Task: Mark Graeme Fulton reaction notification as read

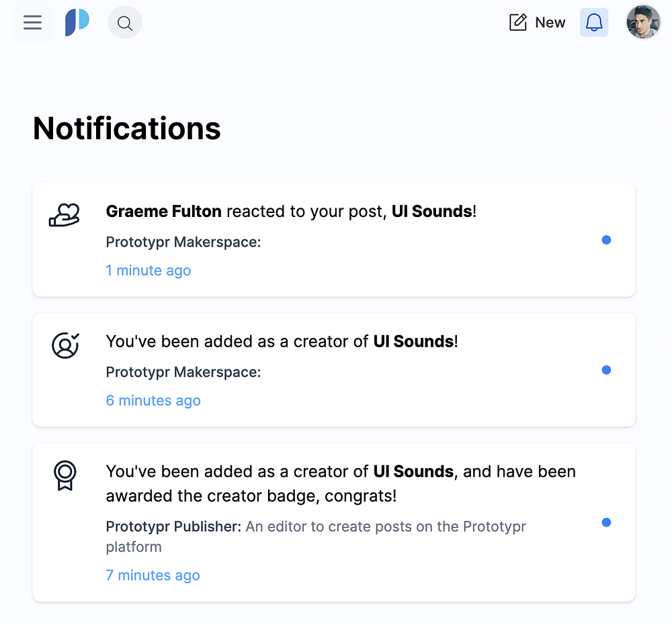Action: 606,240
